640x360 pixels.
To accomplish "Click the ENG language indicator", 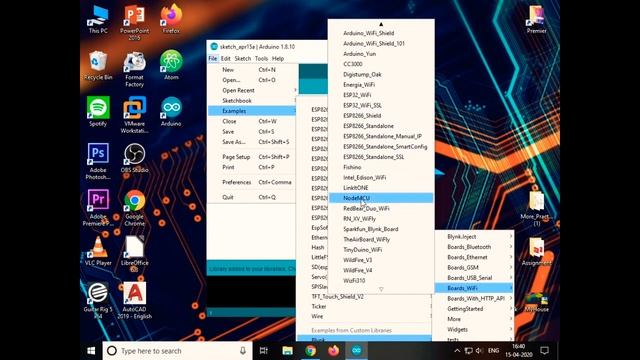I will tap(493, 351).
